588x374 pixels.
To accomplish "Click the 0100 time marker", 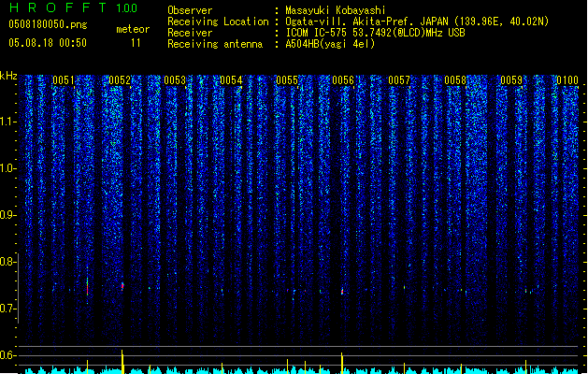I will [567, 80].
